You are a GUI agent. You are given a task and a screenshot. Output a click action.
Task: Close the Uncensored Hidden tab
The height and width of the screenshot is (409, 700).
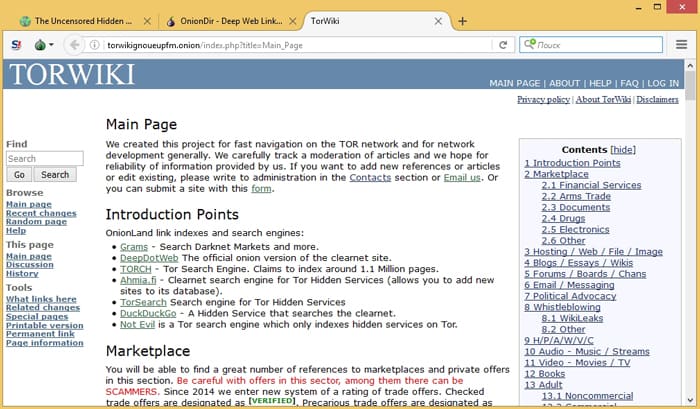(x=147, y=20)
